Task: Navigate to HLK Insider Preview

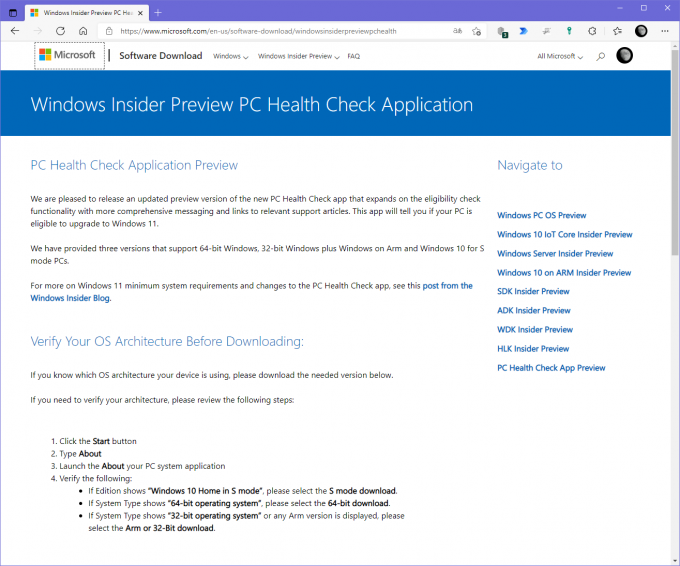Action: pos(533,349)
